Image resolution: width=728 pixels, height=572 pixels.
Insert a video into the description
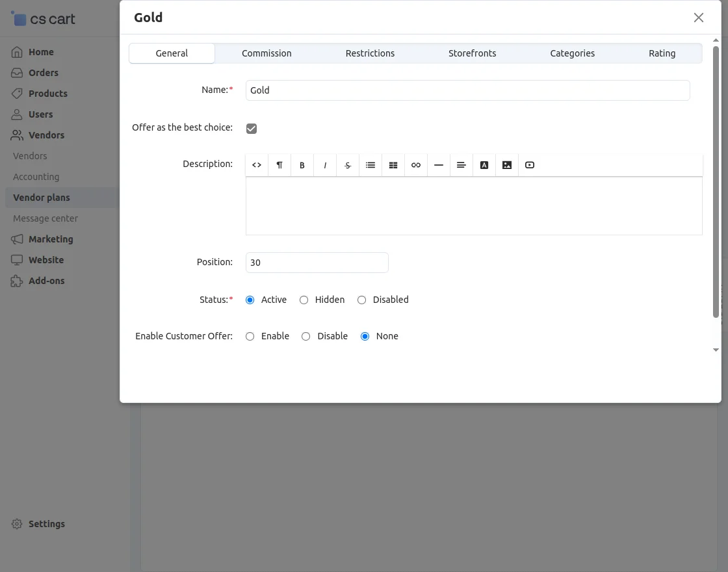(x=530, y=165)
